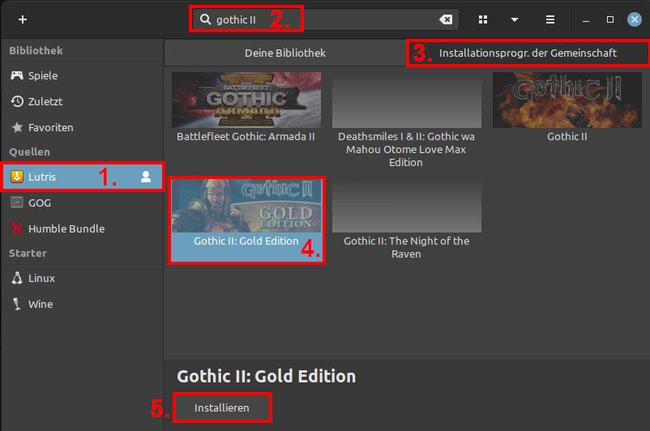Click the GOG icon in the sidebar
The height and width of the screenshot is (431, 650).
[x=17, y=203]
